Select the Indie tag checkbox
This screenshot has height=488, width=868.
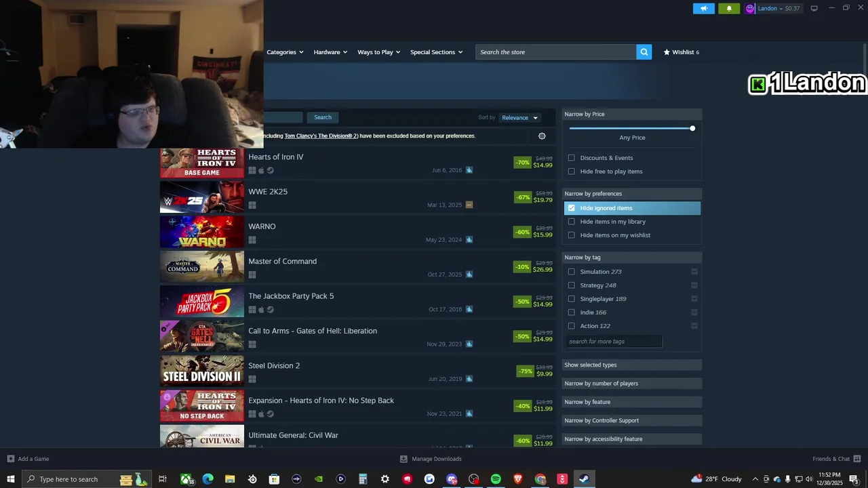coord(571,312)
